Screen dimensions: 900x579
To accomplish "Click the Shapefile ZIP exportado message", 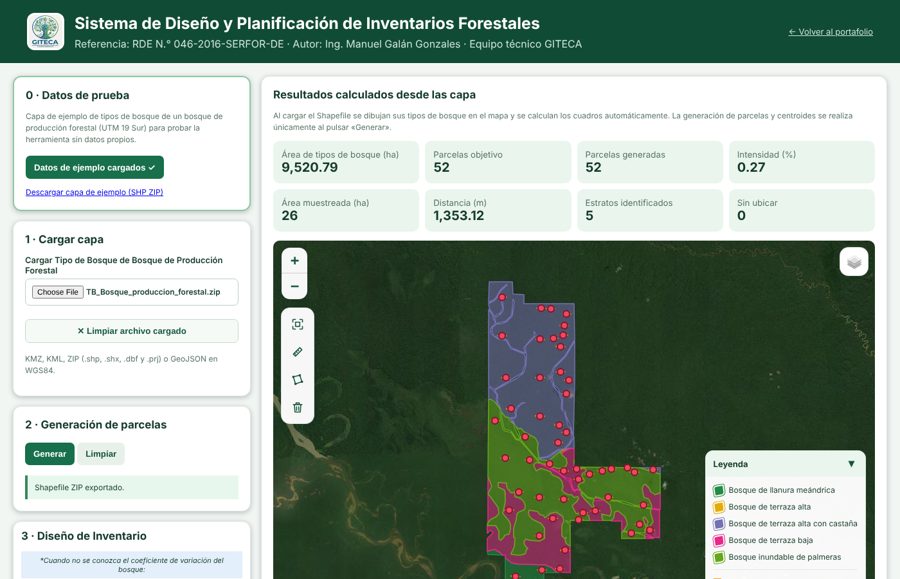I will tap(131, 487).
